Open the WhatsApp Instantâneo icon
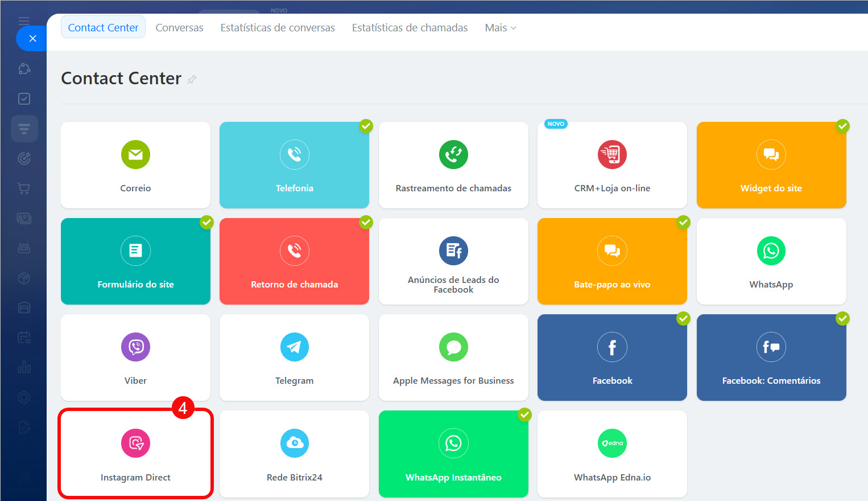This screenshot has height=501, width=868. pos(453,443)
